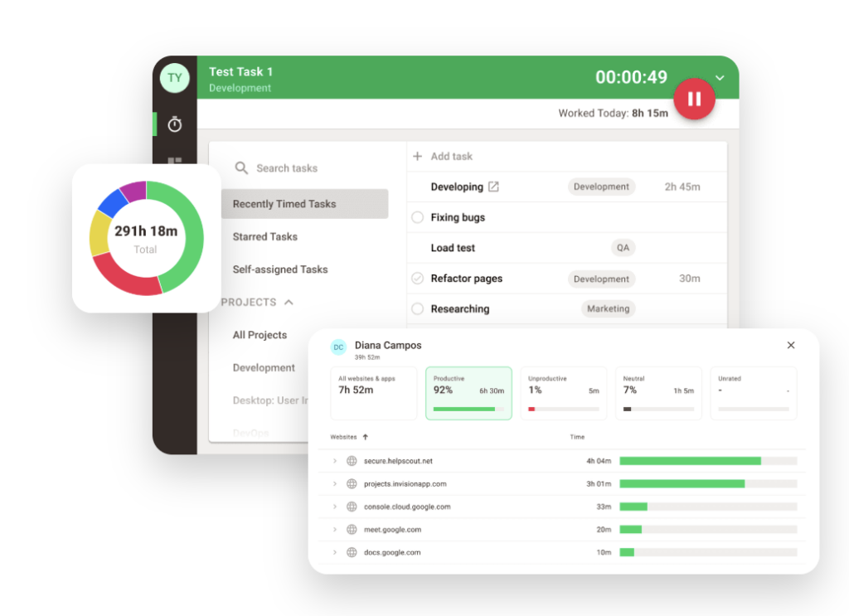Select Starred Tasks
This screenshot has width=849, height=616.
click(264, 236)
